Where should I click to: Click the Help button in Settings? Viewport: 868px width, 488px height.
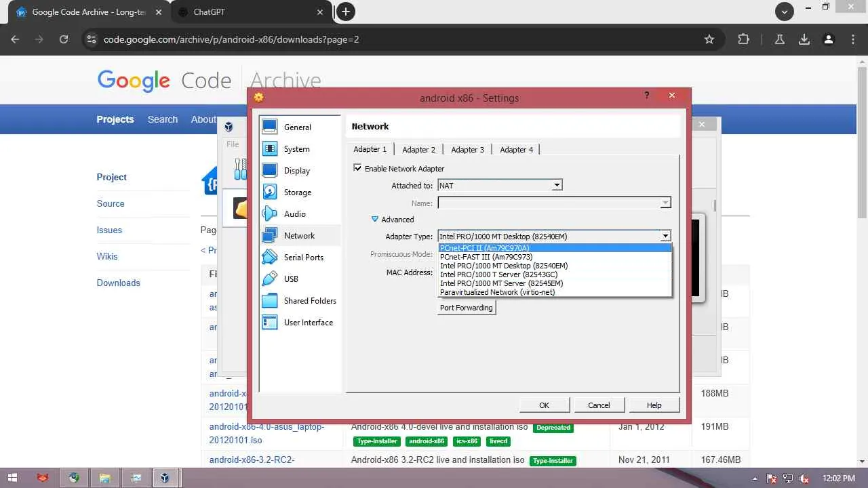654,405
